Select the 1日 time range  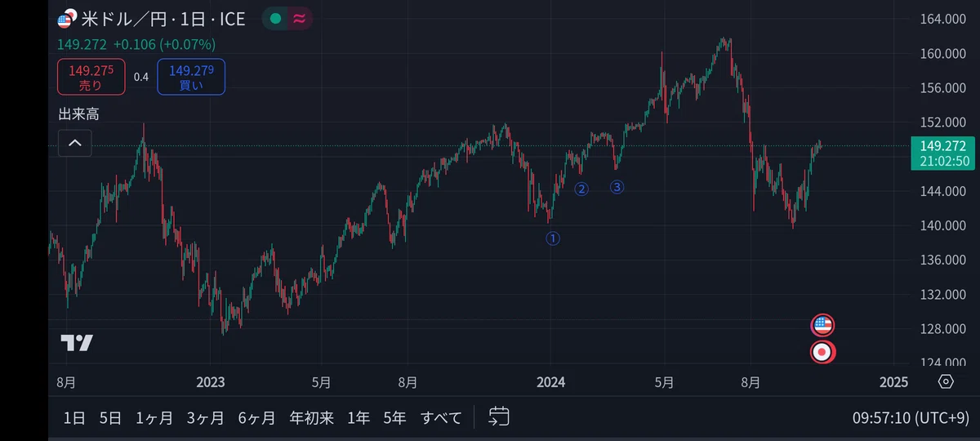pos(74,418)
